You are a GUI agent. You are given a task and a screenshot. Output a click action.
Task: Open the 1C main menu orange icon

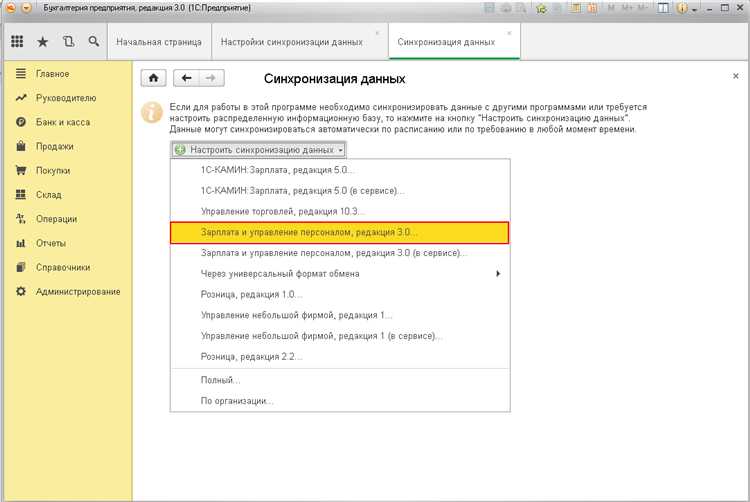tap(10, 8)
